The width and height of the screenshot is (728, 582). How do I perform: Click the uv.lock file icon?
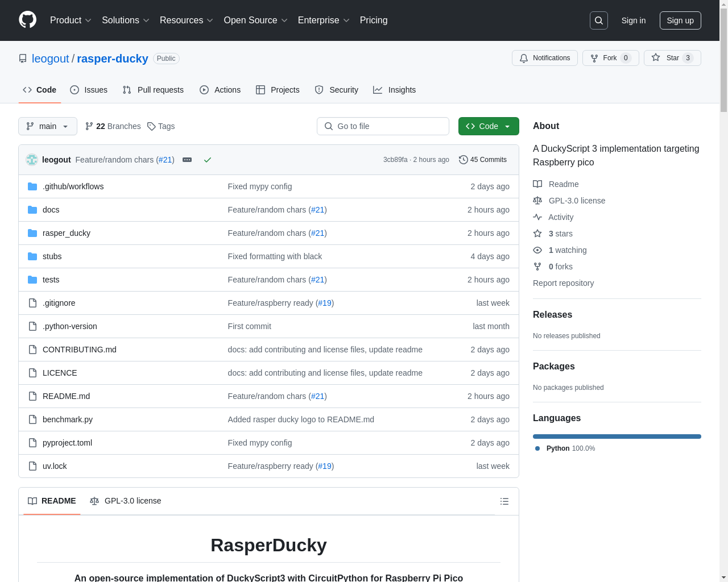(x=32, y=466)
